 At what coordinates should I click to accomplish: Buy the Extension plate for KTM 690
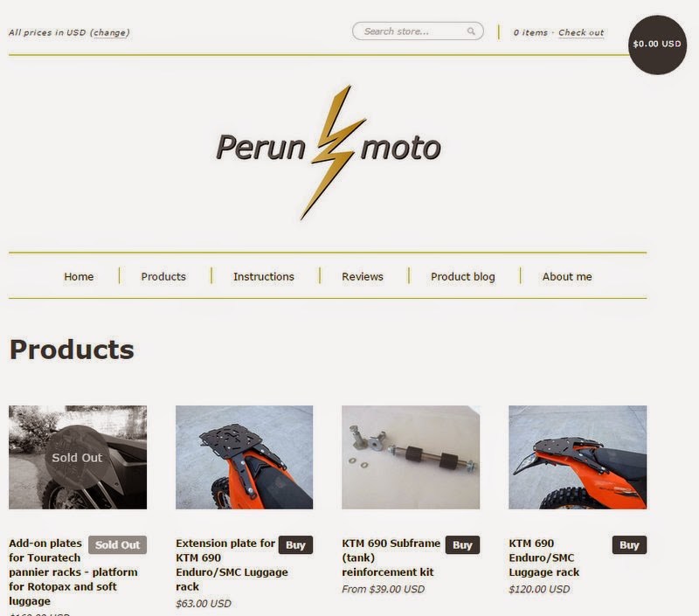click(x=295, y=544)
